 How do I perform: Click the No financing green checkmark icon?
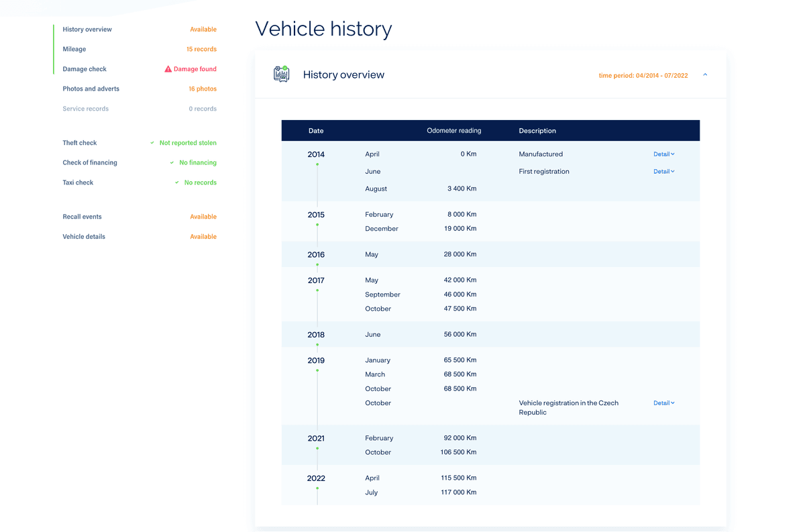[x=172, y=163]
